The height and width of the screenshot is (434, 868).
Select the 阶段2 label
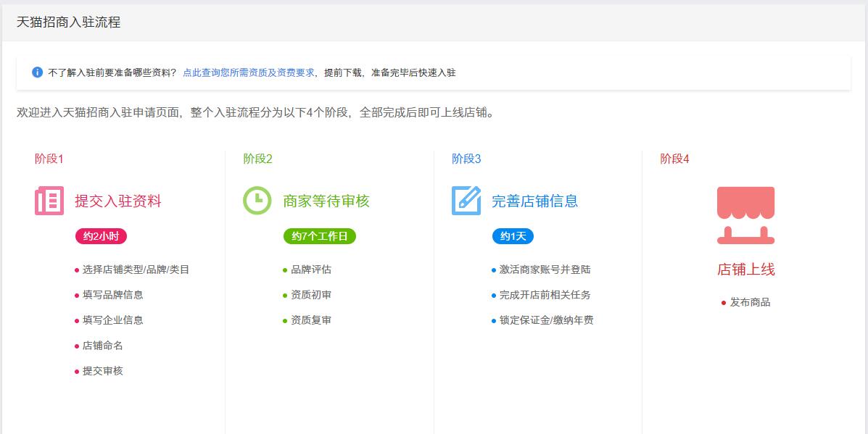[257, 159]
